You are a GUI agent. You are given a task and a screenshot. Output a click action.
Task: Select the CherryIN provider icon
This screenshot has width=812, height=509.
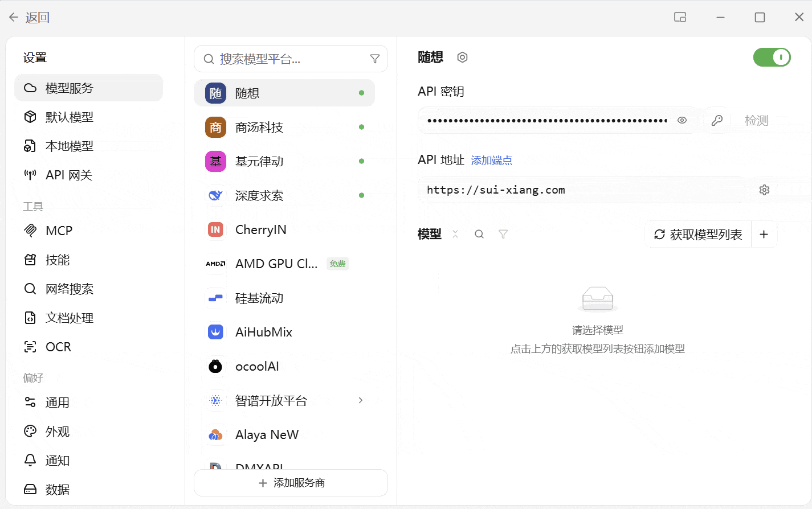pyautogui.click(x=215, y=229)
